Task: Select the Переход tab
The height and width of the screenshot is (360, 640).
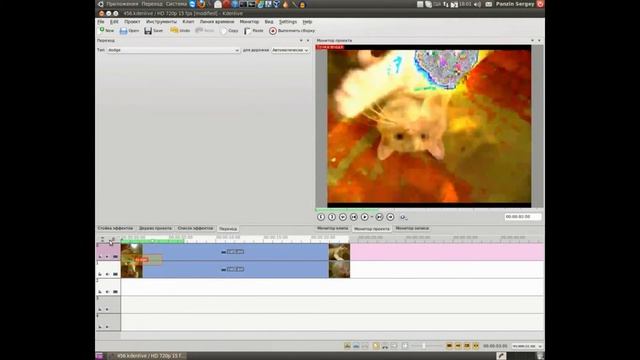Action: [x=228, y=229]
